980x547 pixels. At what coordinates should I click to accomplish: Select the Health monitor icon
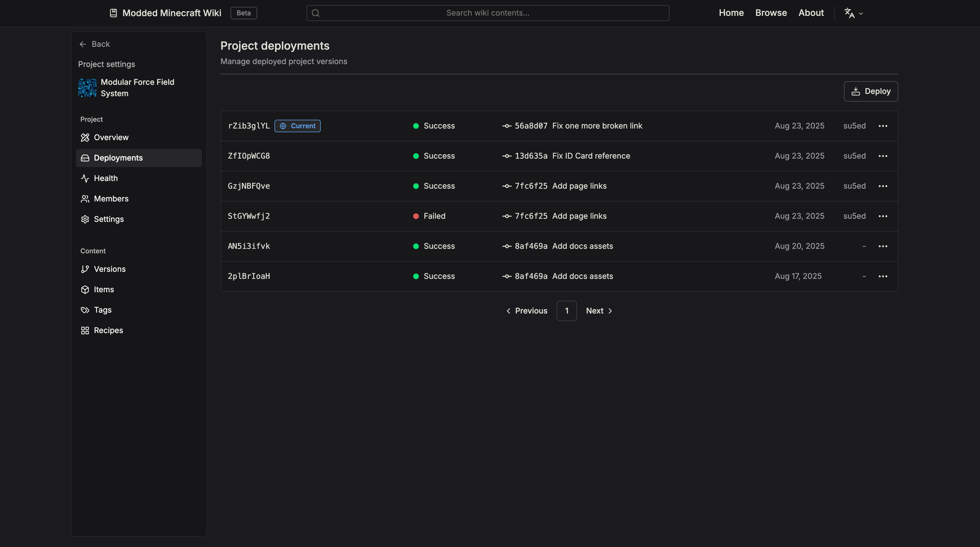point(85,178)
